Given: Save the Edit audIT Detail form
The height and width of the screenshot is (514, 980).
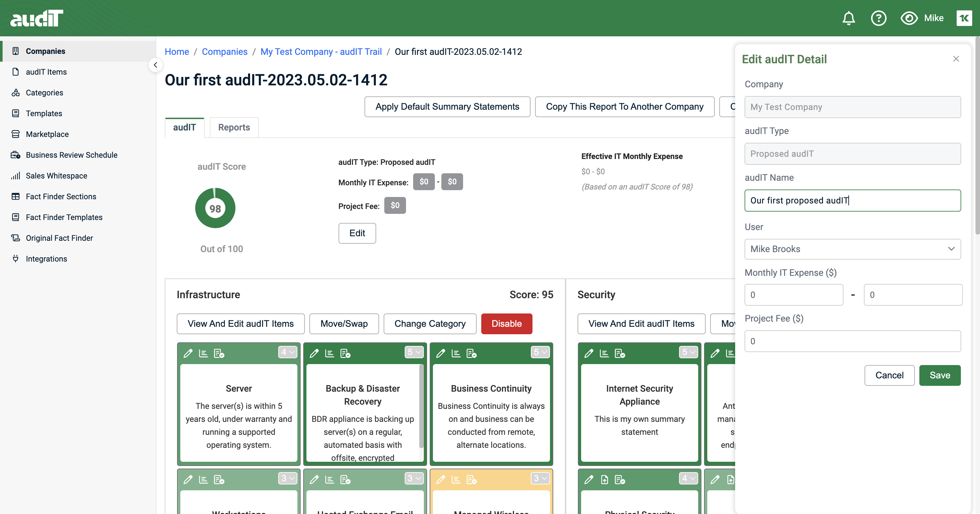Looking at the screenshot, I should click(x=940, y=375).
